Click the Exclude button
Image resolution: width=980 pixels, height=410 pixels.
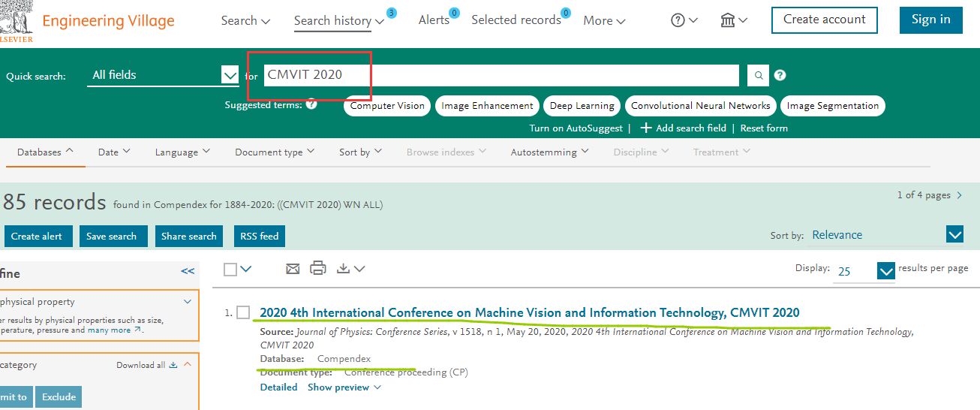point(58,397)
